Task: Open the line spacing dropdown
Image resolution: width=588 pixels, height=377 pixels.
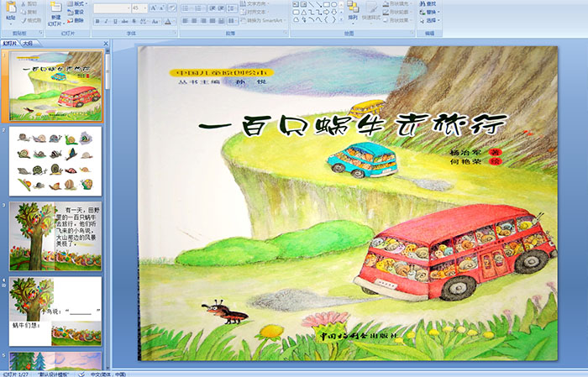Action: click(233, 8)
